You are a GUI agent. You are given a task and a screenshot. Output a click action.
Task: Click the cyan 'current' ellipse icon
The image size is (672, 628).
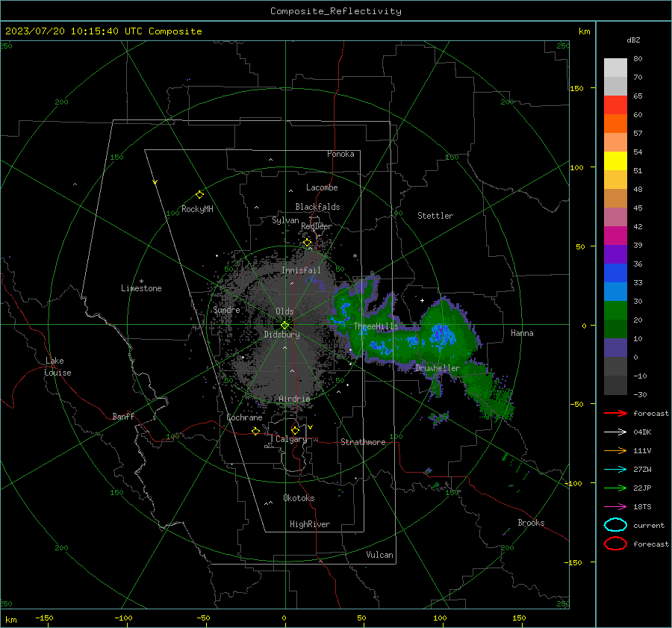point(615,525)
